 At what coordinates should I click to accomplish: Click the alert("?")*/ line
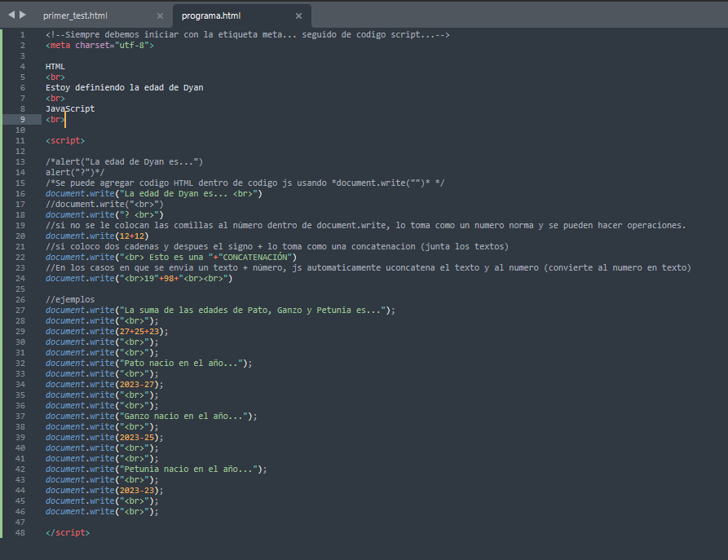75,172
